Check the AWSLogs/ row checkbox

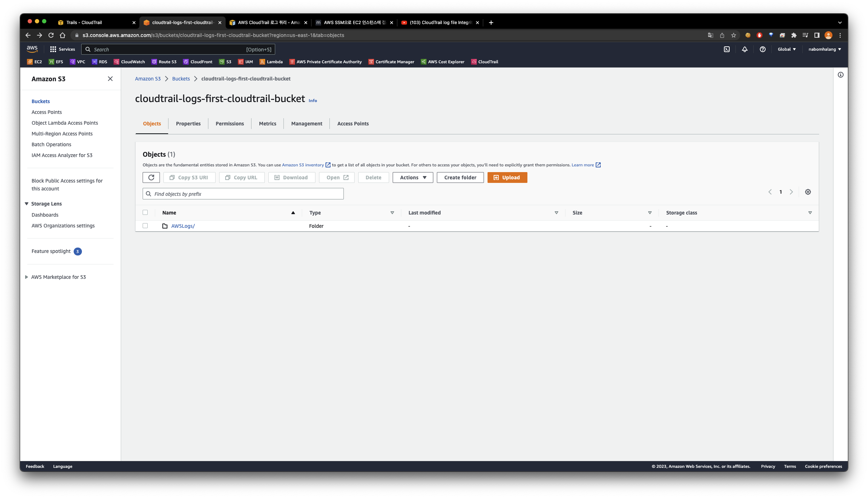(145, 226)
